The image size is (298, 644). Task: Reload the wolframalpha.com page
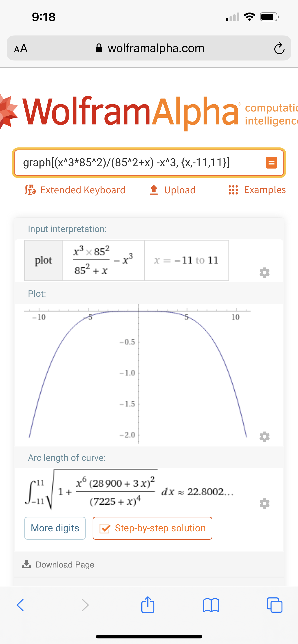[279, 48]
